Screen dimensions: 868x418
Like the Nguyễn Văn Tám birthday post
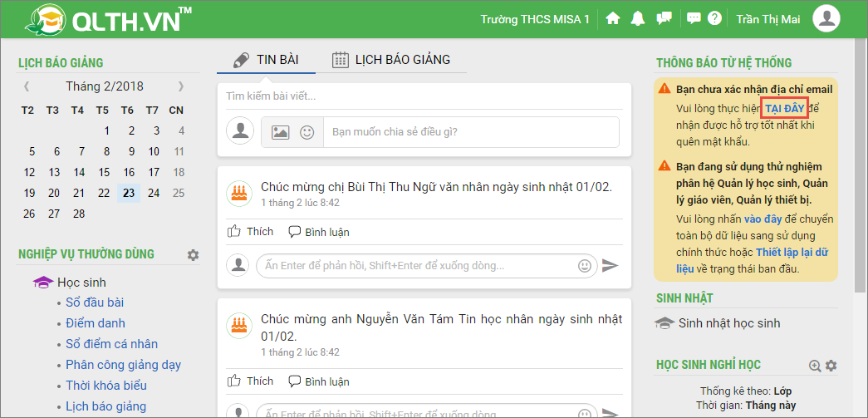pyautogui.click(x=250, y=381)
